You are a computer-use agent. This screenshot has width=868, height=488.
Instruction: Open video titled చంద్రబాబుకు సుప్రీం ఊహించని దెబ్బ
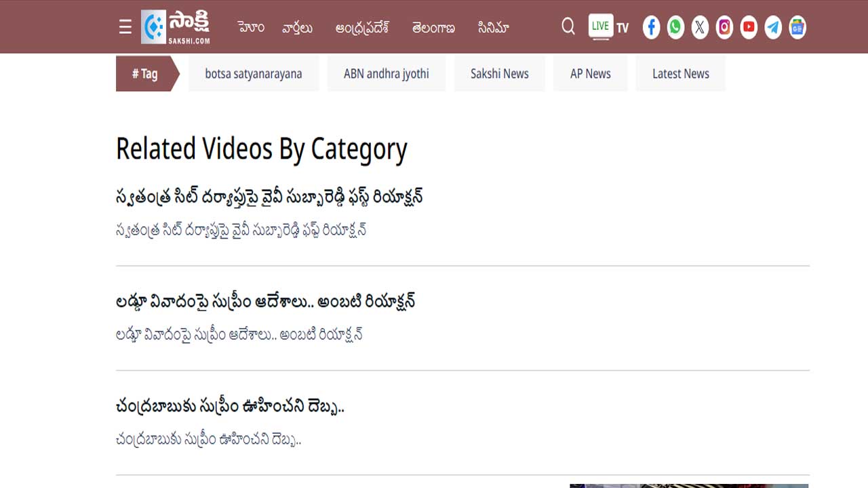click(230, 407)
